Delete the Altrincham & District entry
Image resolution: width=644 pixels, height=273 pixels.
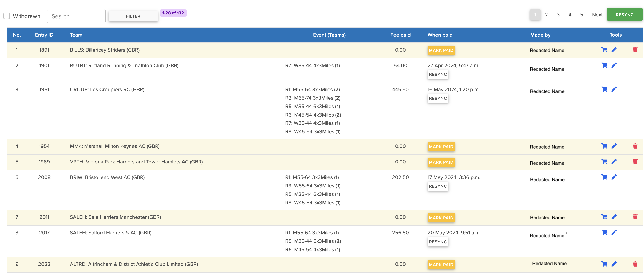[x=635, y=264]
